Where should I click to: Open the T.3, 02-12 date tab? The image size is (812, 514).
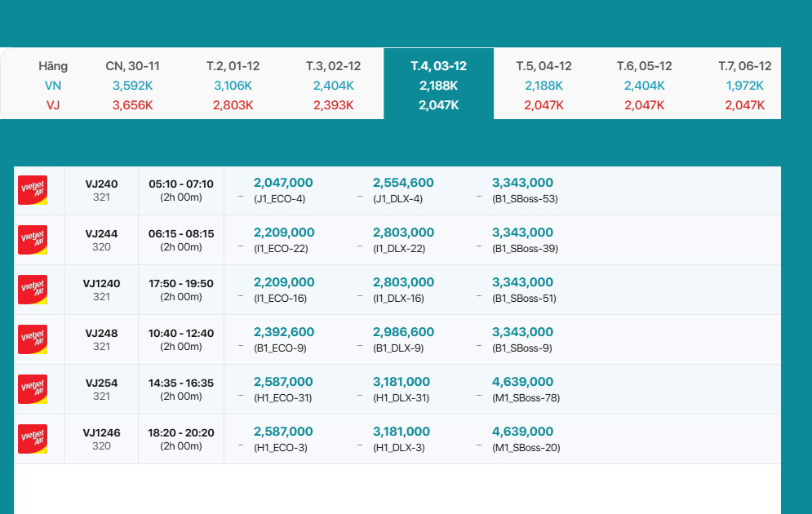(333, 84)
